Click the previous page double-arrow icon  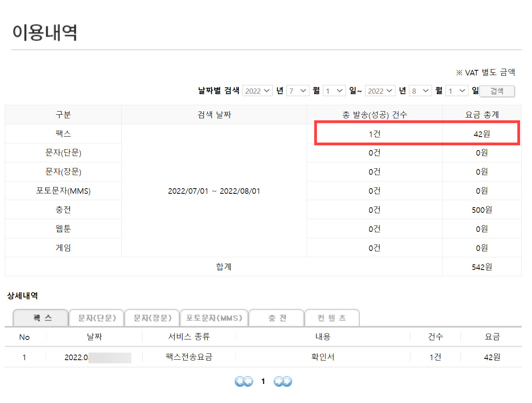pos(244,381)
